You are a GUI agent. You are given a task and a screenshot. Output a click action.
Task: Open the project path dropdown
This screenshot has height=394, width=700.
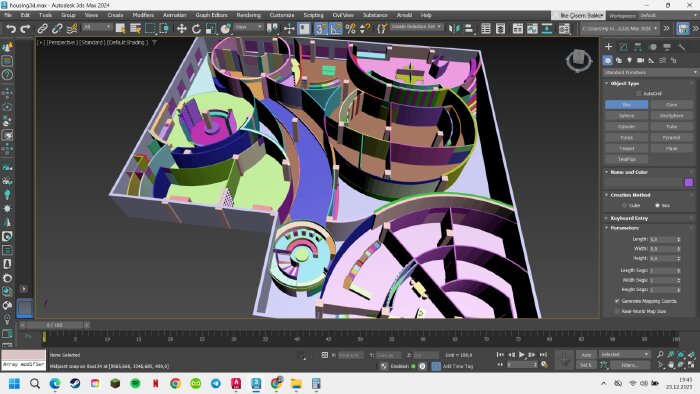(620, 29)
